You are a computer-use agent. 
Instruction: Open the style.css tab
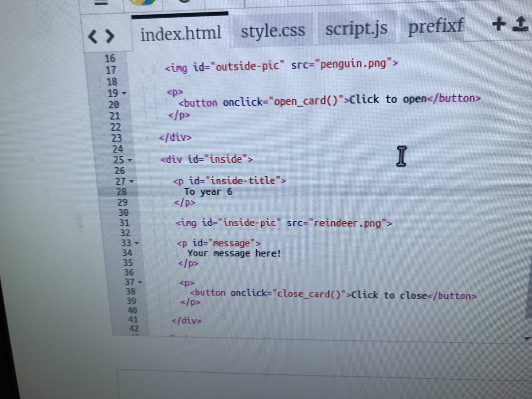click(273, 31)
